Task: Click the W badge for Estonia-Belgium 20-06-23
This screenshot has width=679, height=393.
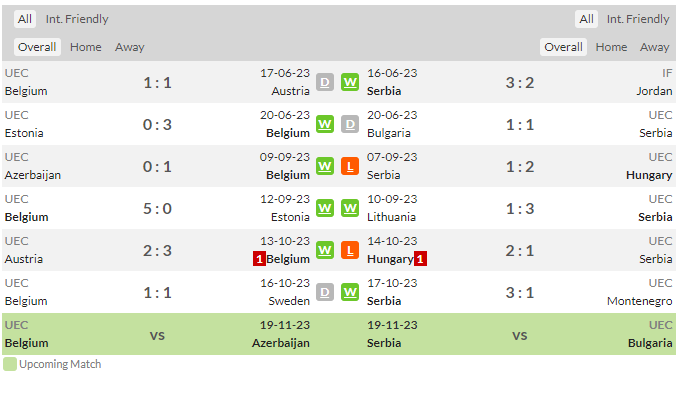Action: click(325, 124)
